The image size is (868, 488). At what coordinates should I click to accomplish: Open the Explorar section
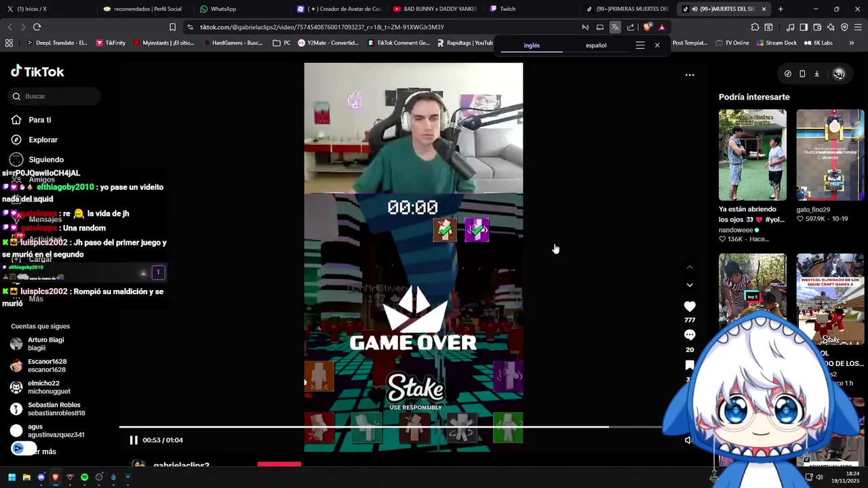(35, 140)
